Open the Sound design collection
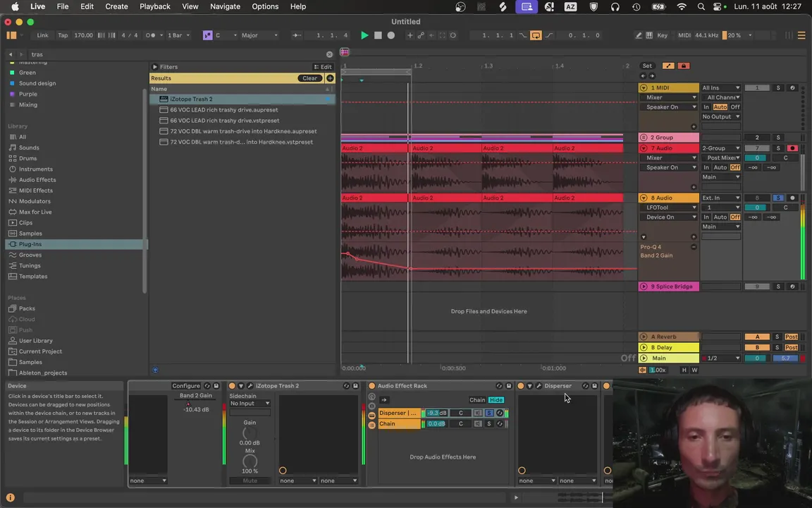812x508 pixels. [x=37, y=83]
